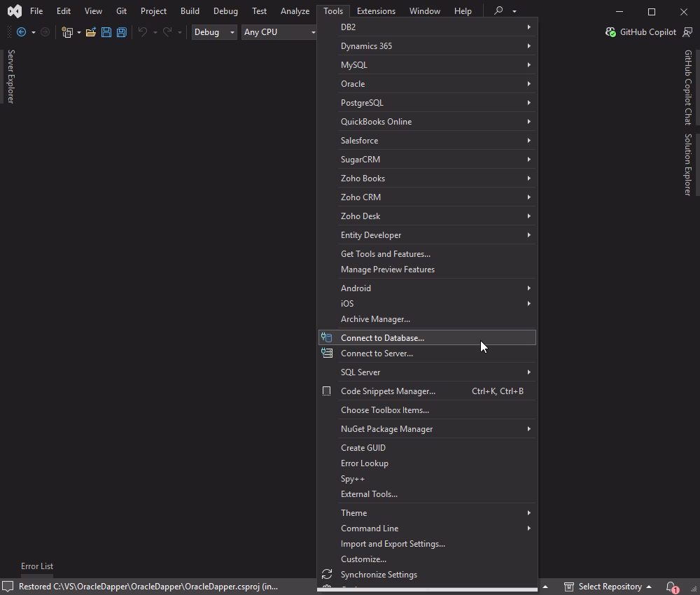Click the Save icon in the toolbar
The image size is (700, 595).
pos(106,32)
